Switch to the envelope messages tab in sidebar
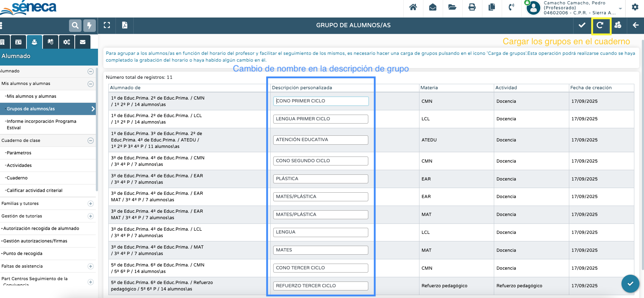This screenshot has height=298, width=644. [x=83, y=42]
